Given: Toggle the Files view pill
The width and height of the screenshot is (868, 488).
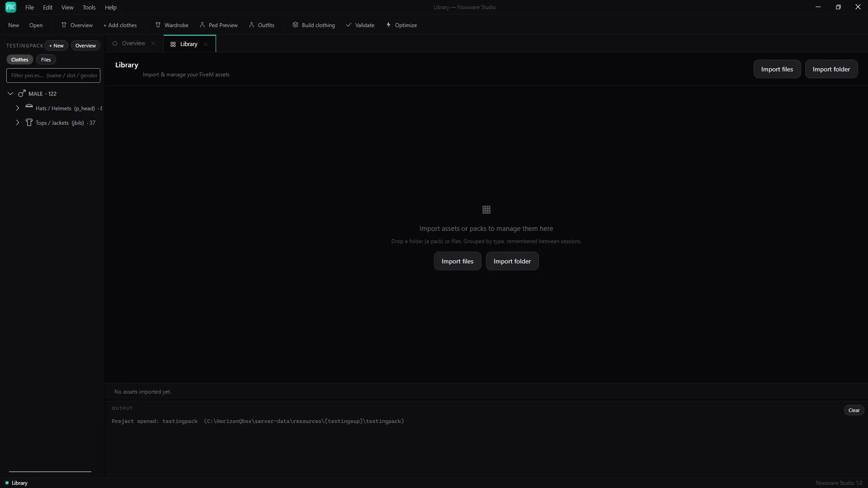Looking at the screenshot, I should tap(46, 60).
